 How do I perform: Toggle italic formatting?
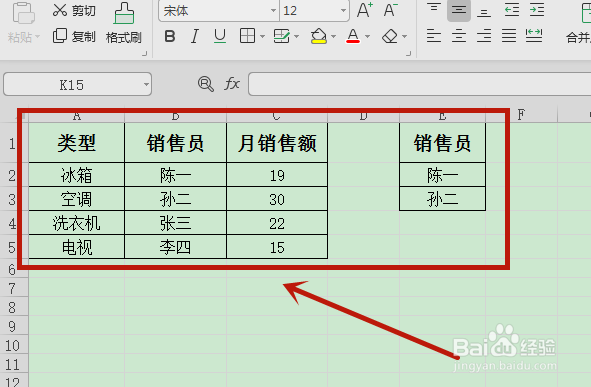[x=194, y=37]
